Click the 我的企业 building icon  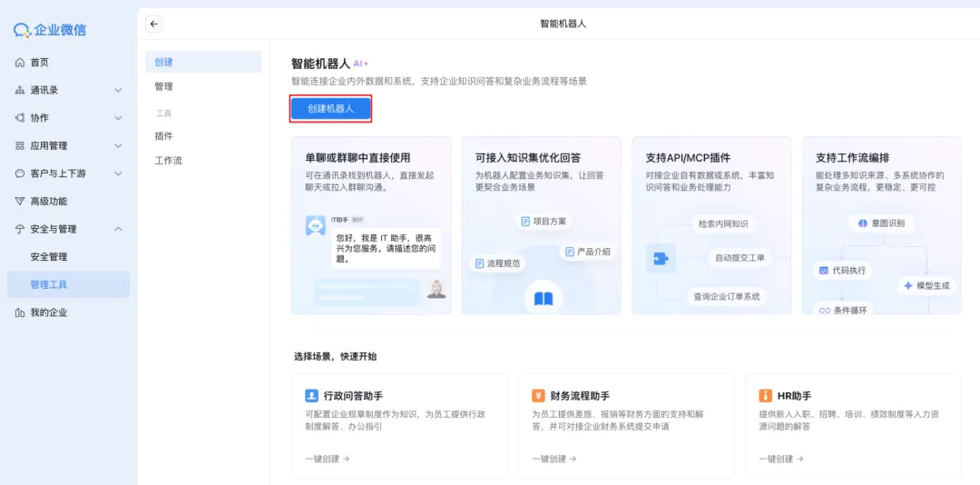pos(19,313)
